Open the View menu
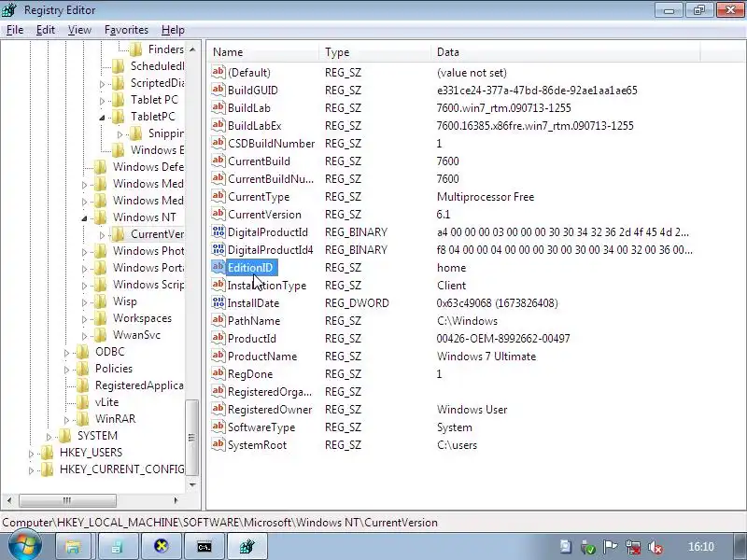747x560 pixels. [x=79, y=30]
